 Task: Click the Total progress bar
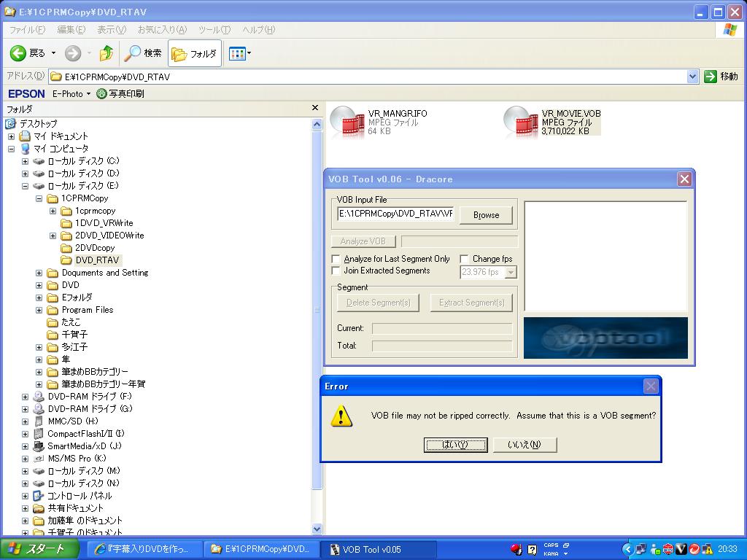441,346
